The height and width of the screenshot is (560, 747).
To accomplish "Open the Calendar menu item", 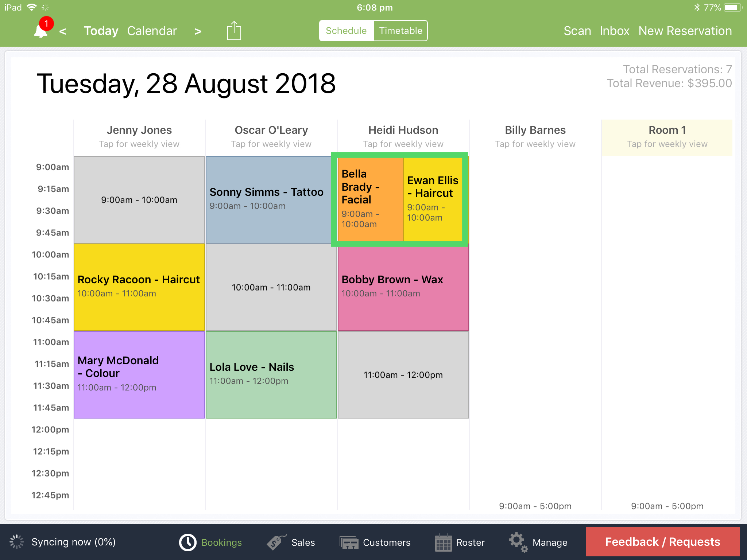I will coord(152,31).
